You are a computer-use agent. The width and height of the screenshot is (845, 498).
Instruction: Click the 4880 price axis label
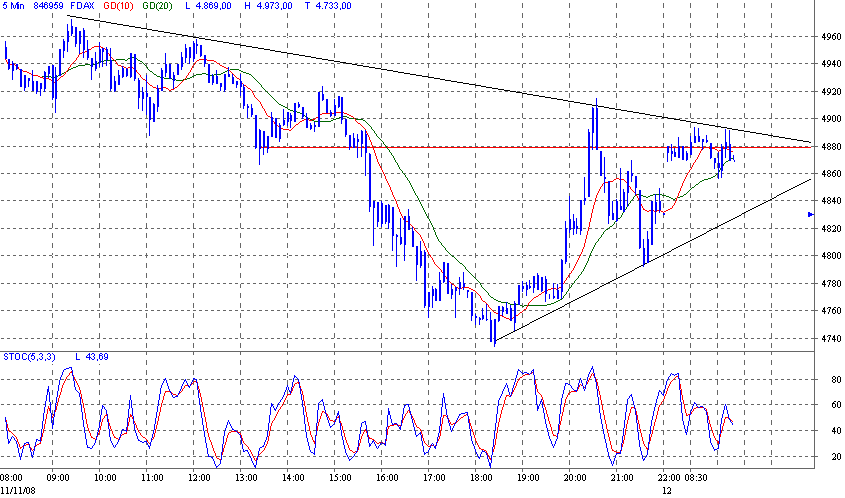(x=830, y=146)
